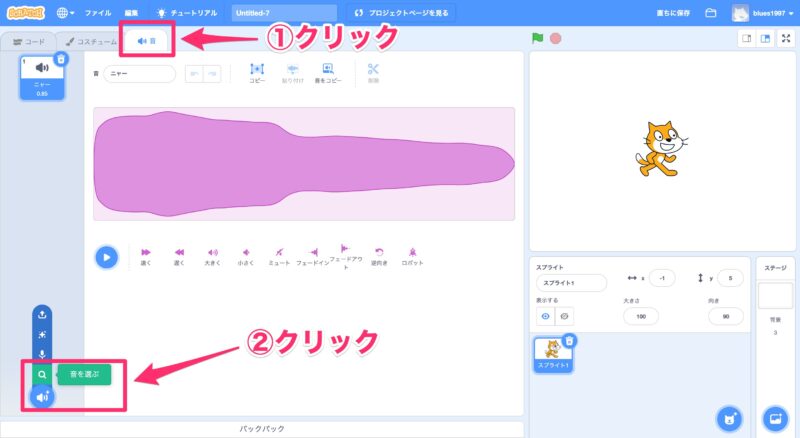Hide sprite with the crossed-eye icon

click(565, 315)
